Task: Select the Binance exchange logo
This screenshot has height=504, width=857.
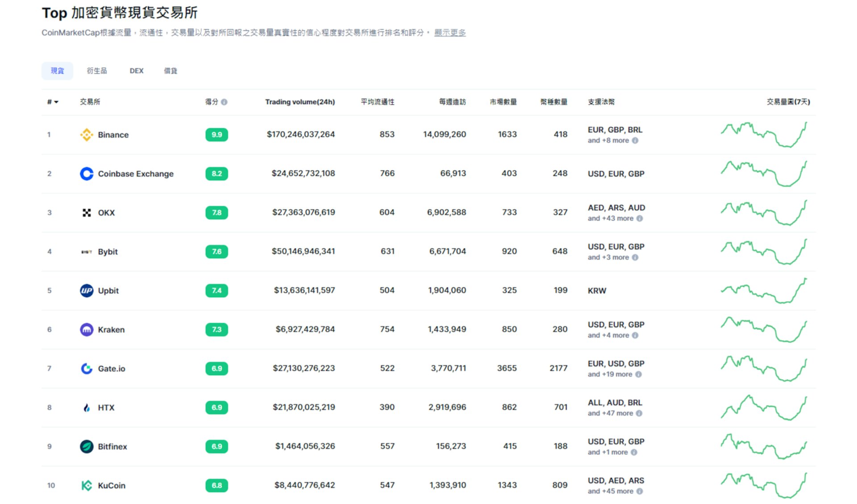Action: click(86, 134)
